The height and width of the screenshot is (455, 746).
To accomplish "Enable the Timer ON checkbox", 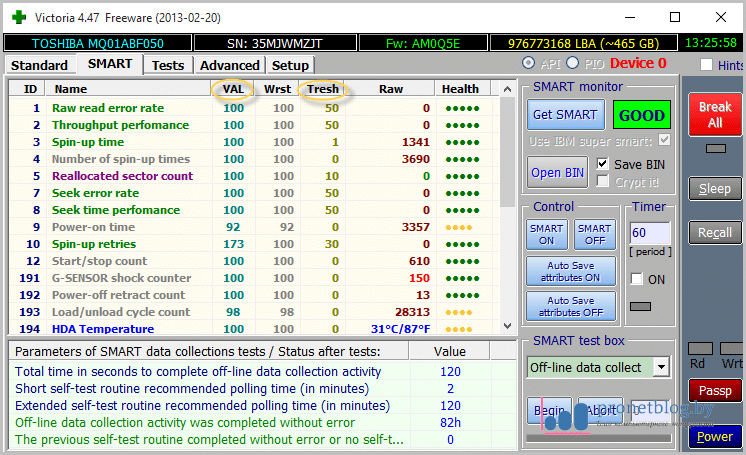I will tap(637, 279).
